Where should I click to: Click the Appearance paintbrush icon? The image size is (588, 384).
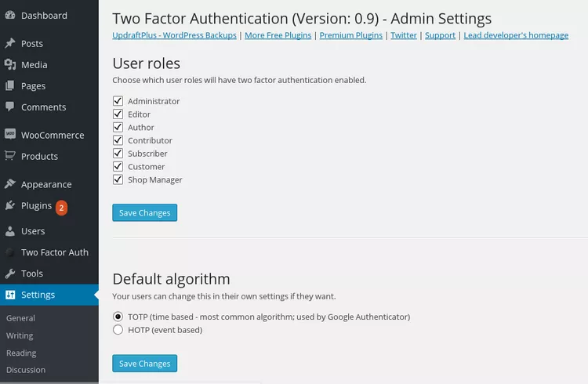pos(10,185)
